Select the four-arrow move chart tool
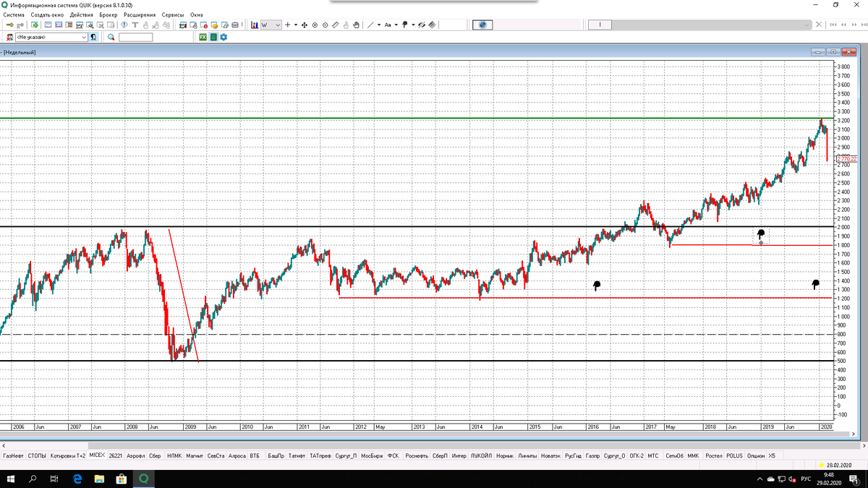 [304, 25]
